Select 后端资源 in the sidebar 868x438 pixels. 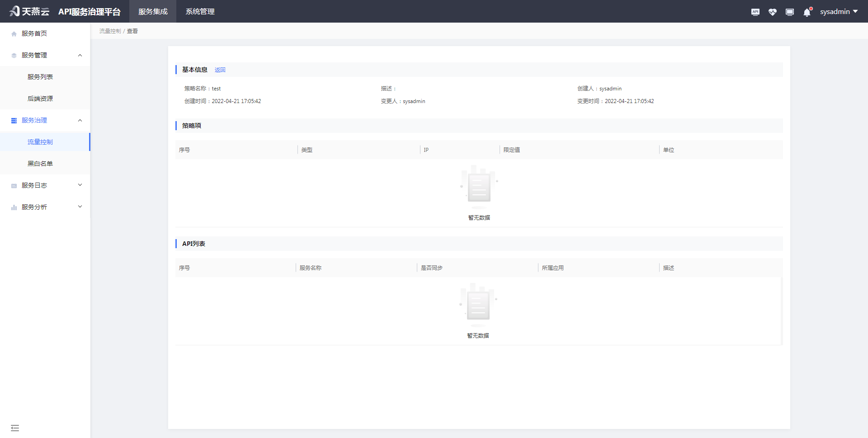pyautogui.click(x=40, y=99)
